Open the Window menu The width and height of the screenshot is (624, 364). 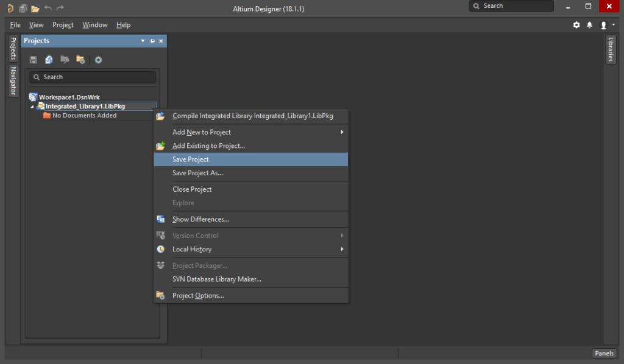point(94,24)
